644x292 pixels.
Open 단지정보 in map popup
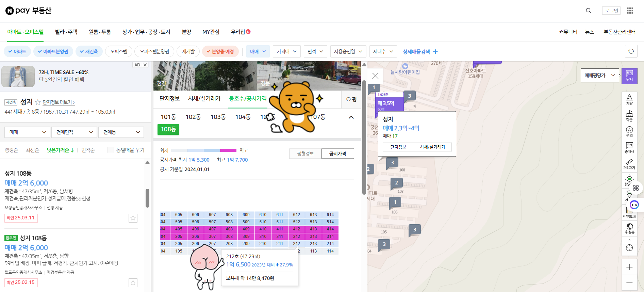click(x=398, y=147)
